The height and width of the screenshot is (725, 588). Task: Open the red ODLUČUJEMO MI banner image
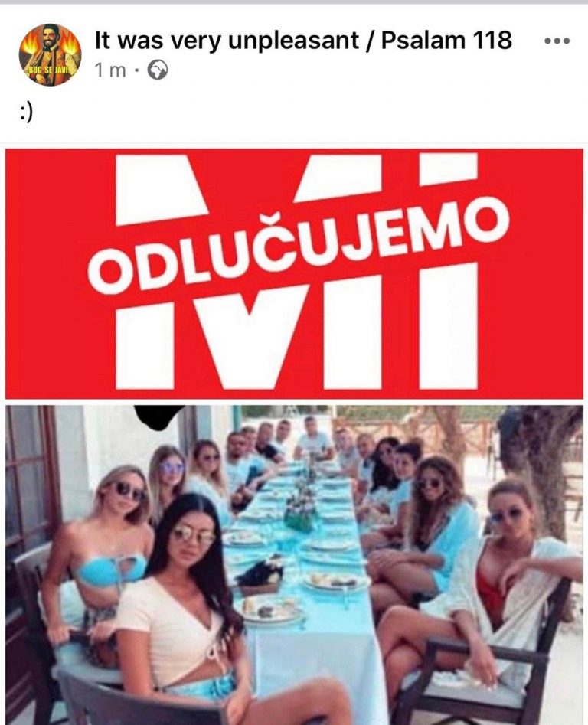click(294, 273)
